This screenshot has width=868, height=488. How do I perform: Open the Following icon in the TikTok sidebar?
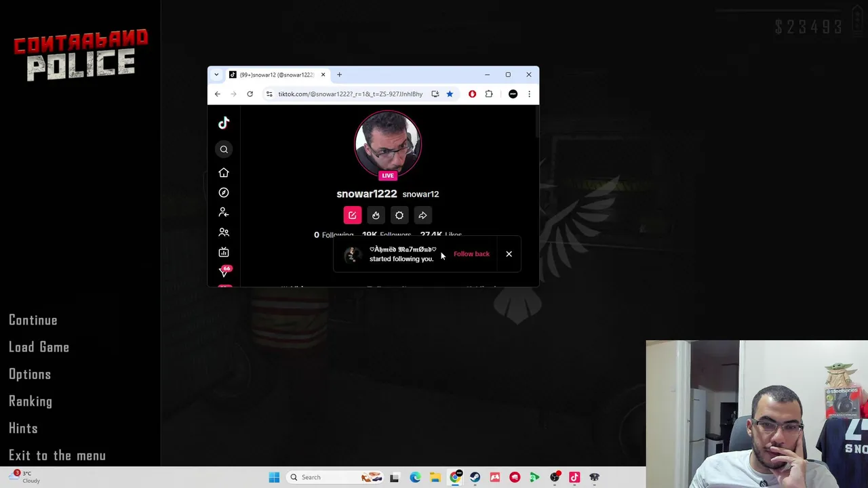pos(224,212)
